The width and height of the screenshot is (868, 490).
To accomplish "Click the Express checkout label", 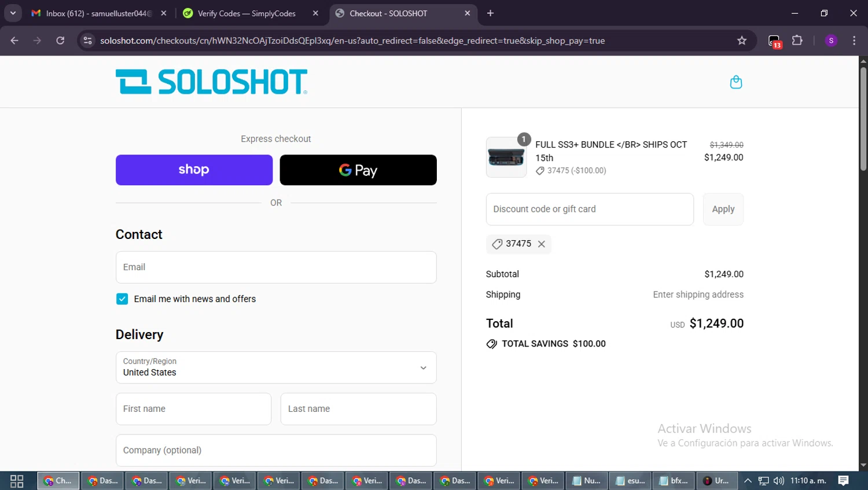I will 276,139.
